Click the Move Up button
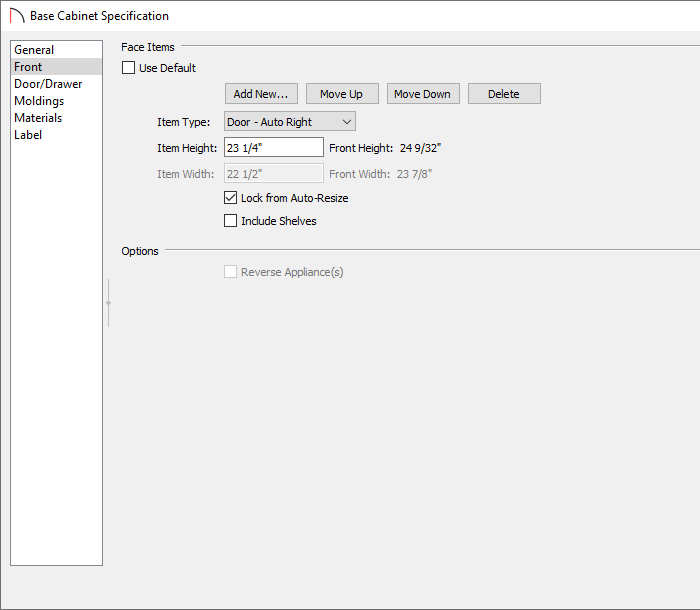This screenshot has height=610, width=700. (342, 94)
